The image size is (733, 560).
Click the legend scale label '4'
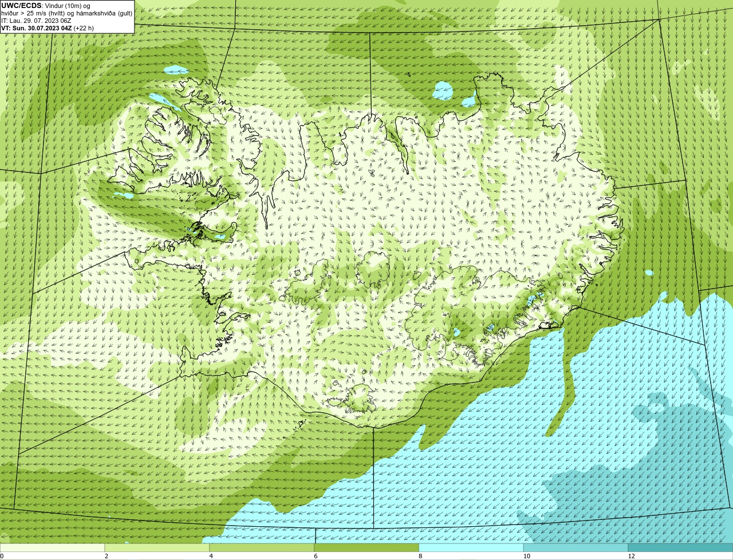tap(211, 556)
